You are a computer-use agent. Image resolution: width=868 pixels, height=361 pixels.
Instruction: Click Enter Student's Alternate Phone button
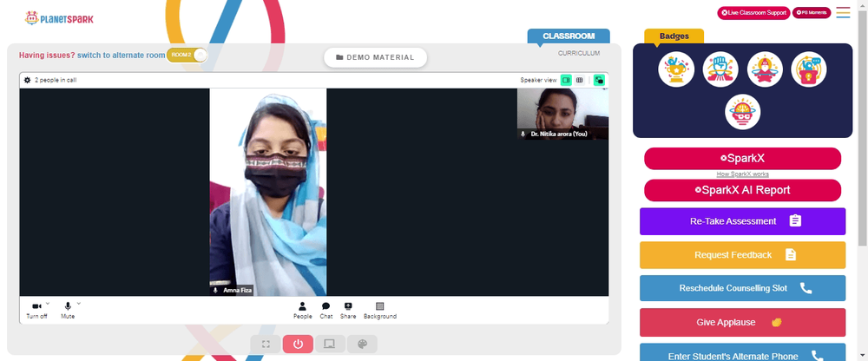742,352
